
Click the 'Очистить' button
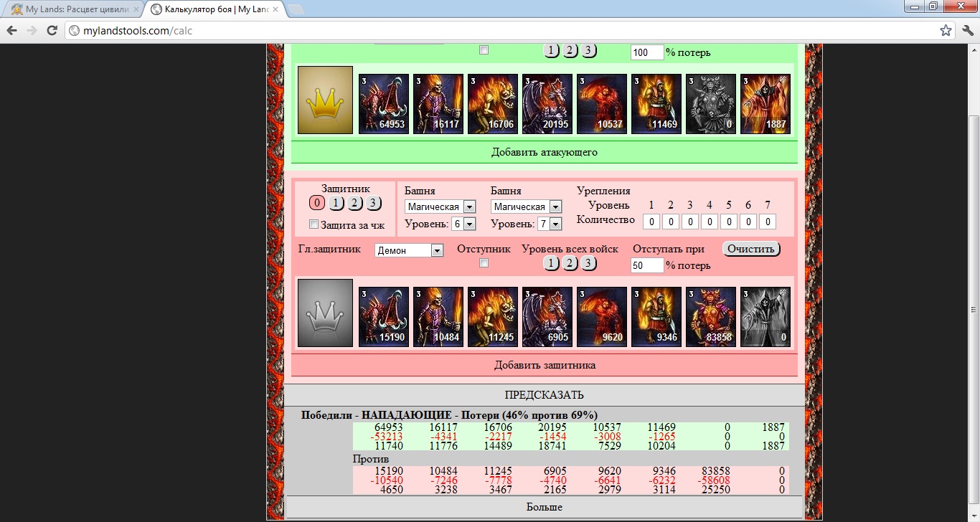[x=750, y=249]
